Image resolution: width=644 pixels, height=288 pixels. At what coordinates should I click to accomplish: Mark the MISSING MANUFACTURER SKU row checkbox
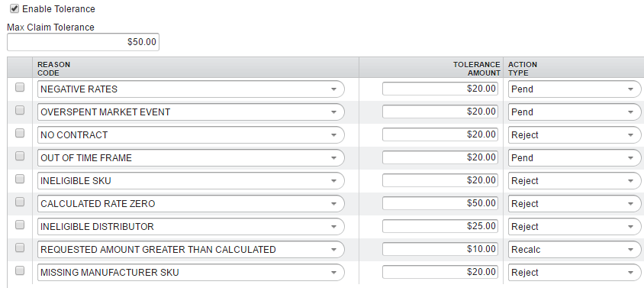tap(20, 270)
